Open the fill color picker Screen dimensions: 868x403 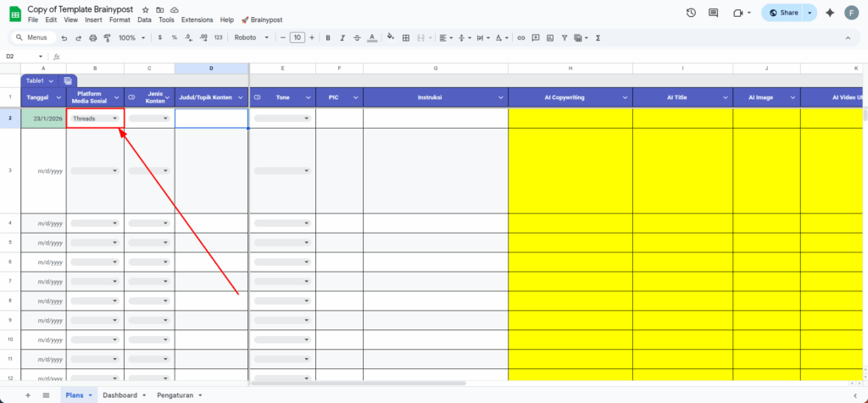coord(391,38)
